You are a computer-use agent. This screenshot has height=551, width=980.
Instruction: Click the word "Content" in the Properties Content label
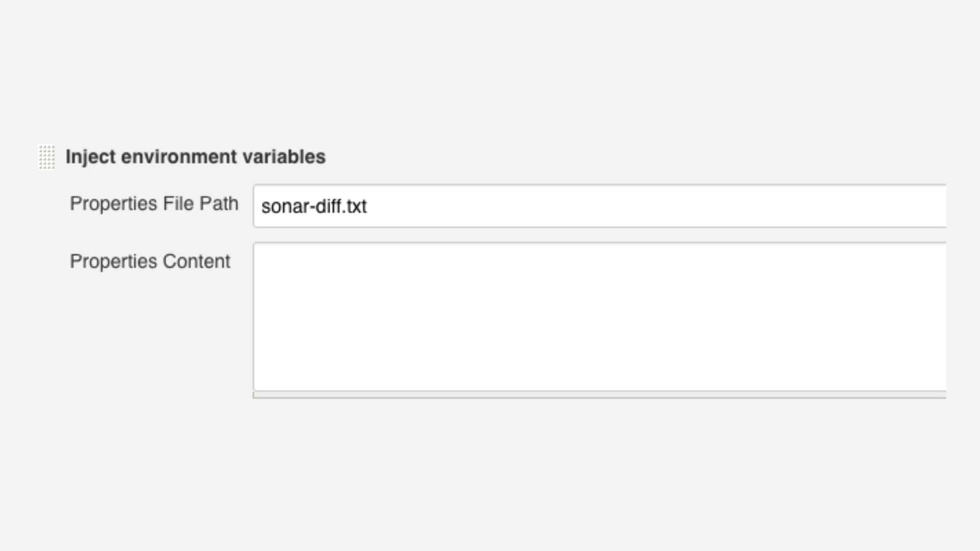coord(197,261)
